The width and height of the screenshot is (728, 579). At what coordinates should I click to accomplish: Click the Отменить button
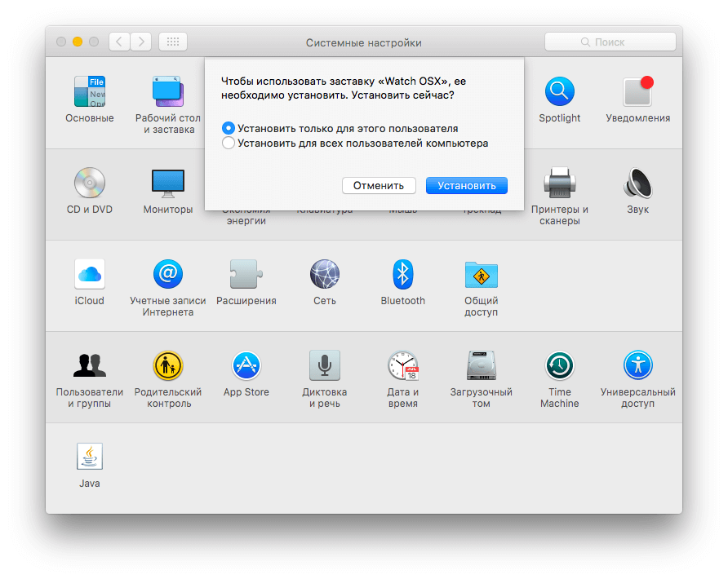point(379,186)
